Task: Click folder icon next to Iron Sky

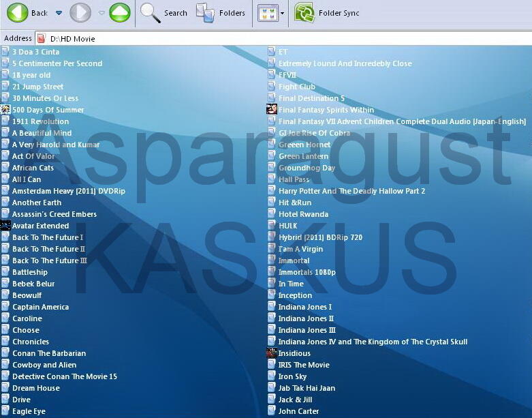Action: point(271,376)
